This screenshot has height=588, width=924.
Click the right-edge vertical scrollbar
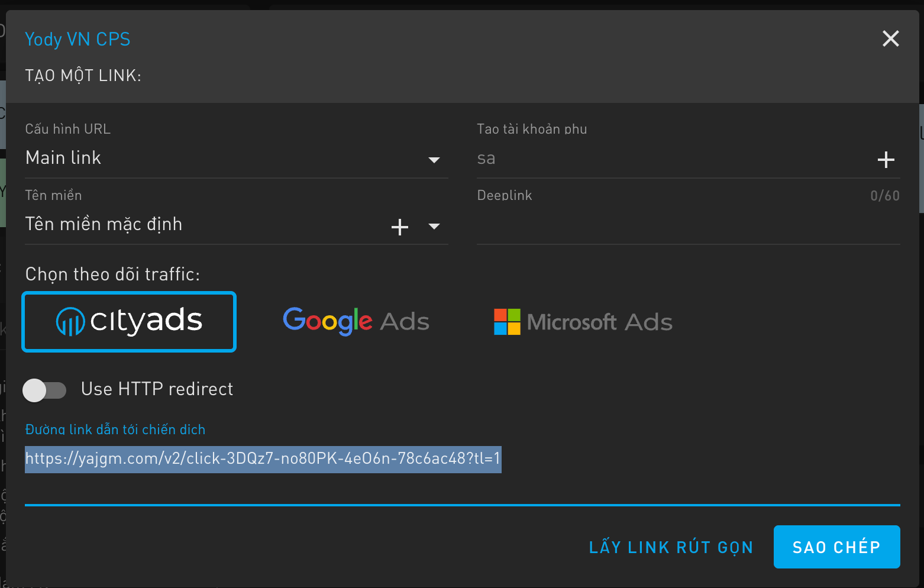[x=921, y=159]
